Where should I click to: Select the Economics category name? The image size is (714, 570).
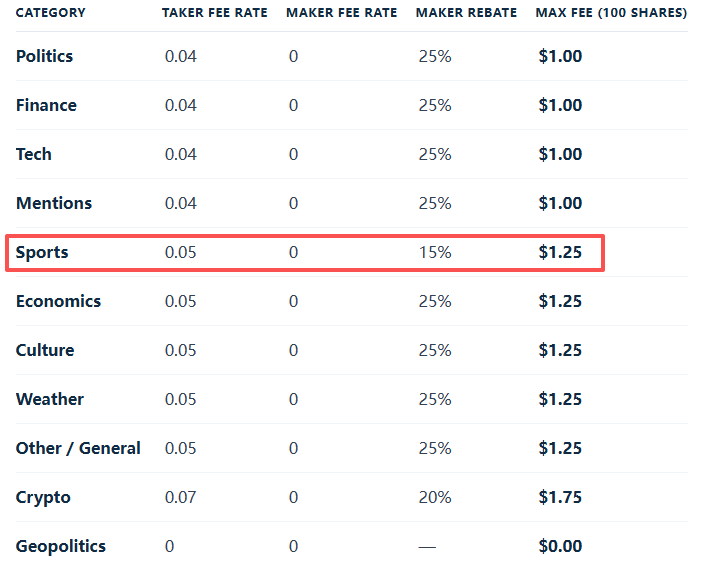(x=58, y=301)
